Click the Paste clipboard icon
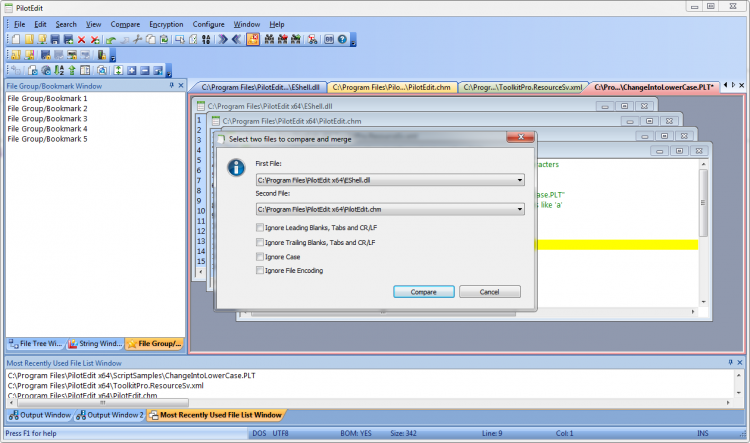The height and width of the screenshot is (443, 750). tap(164, 39)
